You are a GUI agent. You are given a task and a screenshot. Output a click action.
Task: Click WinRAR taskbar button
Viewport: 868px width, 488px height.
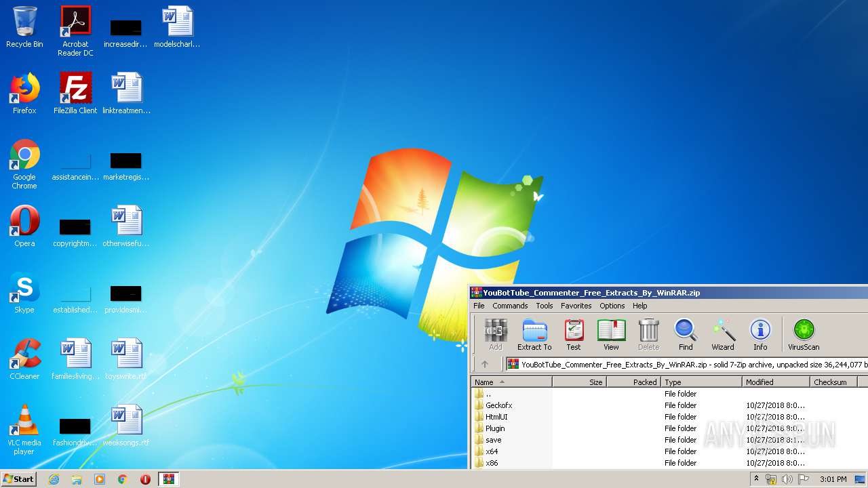[x=168, y=479]
